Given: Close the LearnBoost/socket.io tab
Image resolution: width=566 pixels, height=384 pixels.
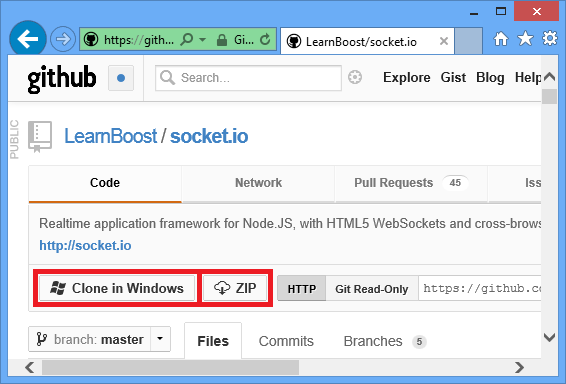Looking at the screenshot, I should 444,41.
